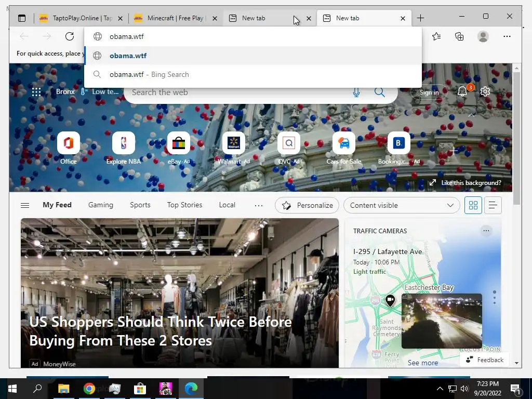Click the magnifier search icon
This screenshot has height=399, width=532.
click(x=379, y=92)
